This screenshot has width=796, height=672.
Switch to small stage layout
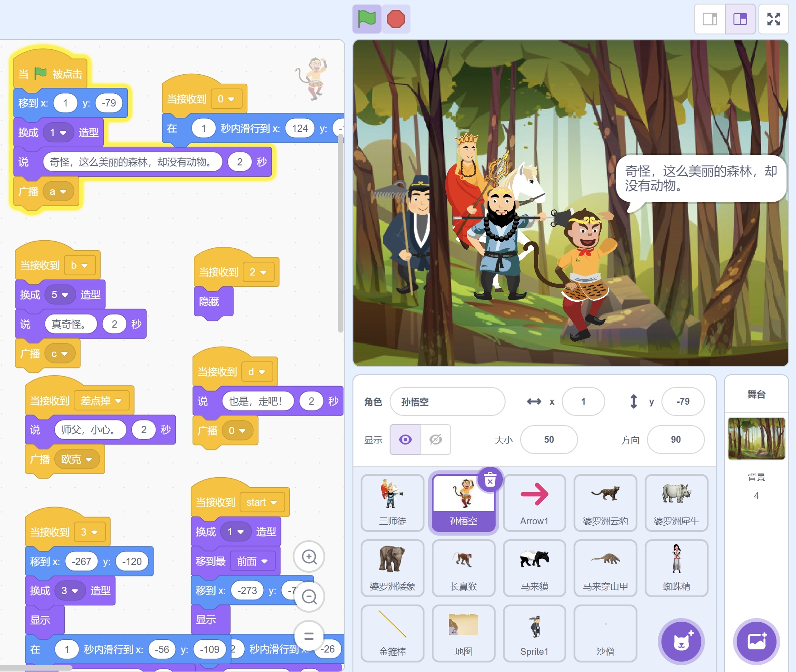(x=709, y=19)
